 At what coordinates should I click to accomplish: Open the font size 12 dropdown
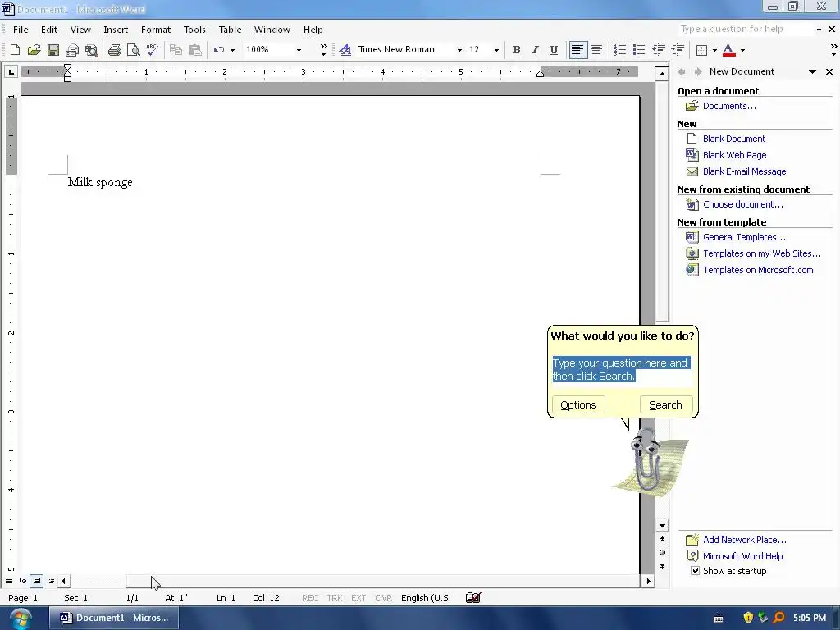point(496,50)
